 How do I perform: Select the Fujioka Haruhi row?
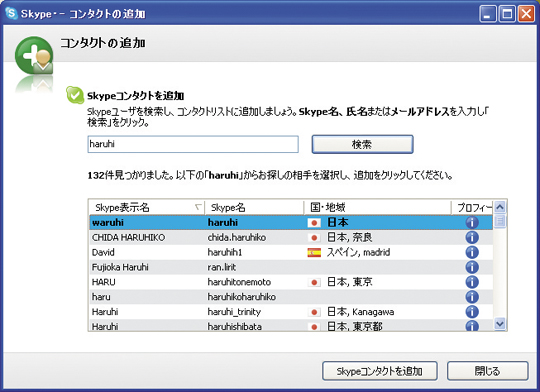(x=291, y=267)
